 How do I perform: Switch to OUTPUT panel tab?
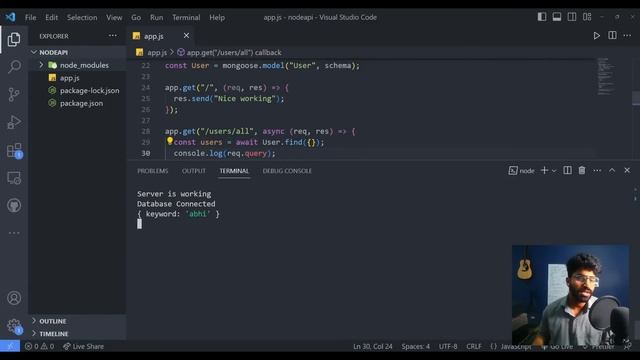pos(194,171)
